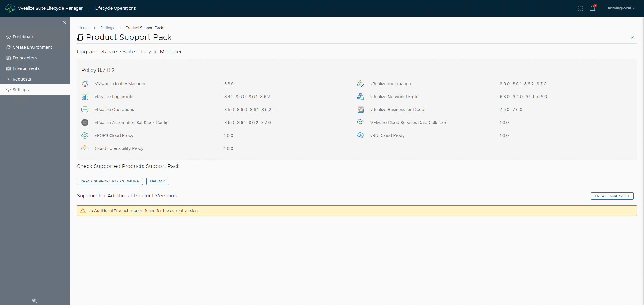The height and width of the screenshot is (305, 644).
Task: Click the warning triangle in alert banner
Action: coord(83,211)
